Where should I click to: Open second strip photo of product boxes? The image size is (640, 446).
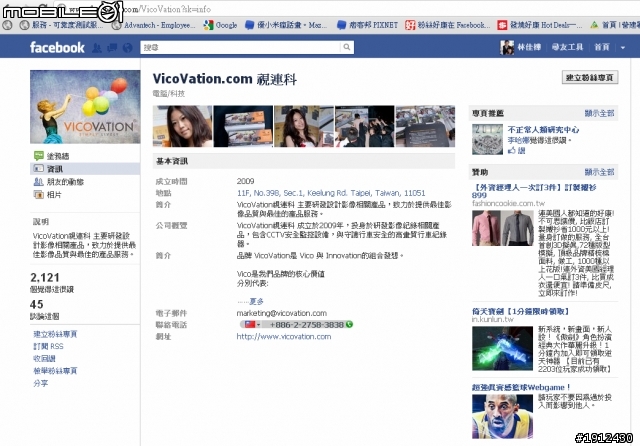pos(243,126)
